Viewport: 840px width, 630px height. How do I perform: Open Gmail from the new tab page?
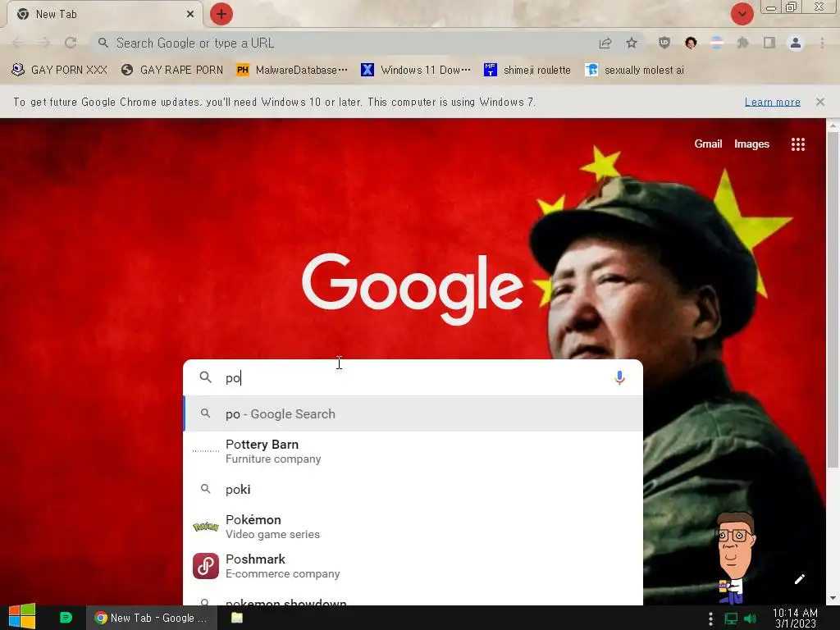tap(708, 144)
